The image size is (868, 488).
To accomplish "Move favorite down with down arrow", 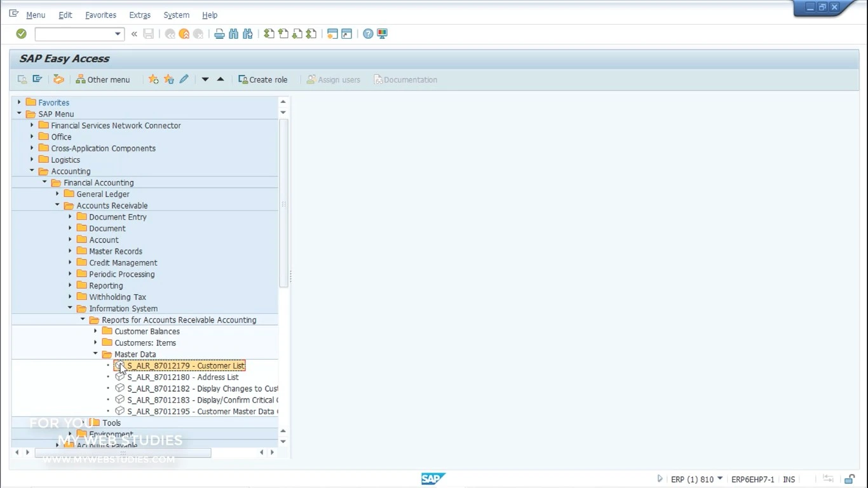I will point(205,79).
